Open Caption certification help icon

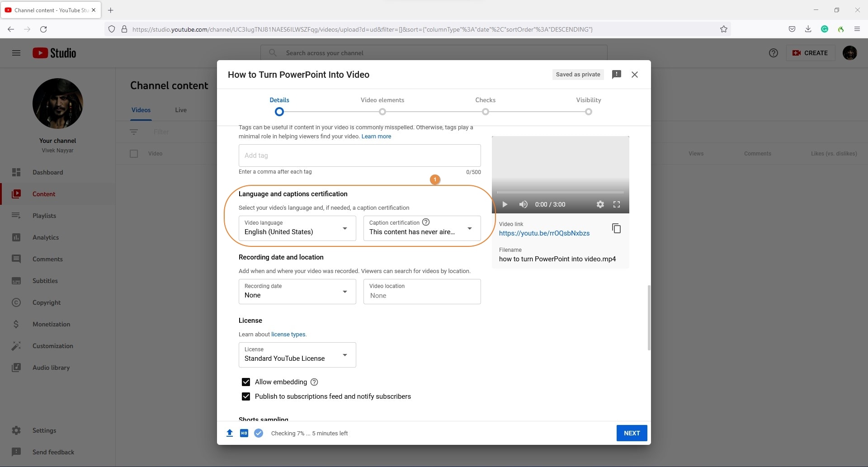click(x=426, y=222)
